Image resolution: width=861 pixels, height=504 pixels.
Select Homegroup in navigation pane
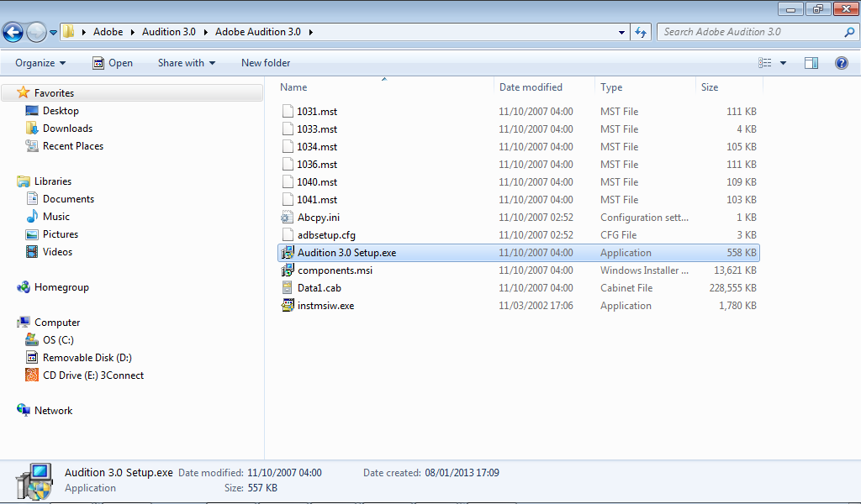pos(61,287)
